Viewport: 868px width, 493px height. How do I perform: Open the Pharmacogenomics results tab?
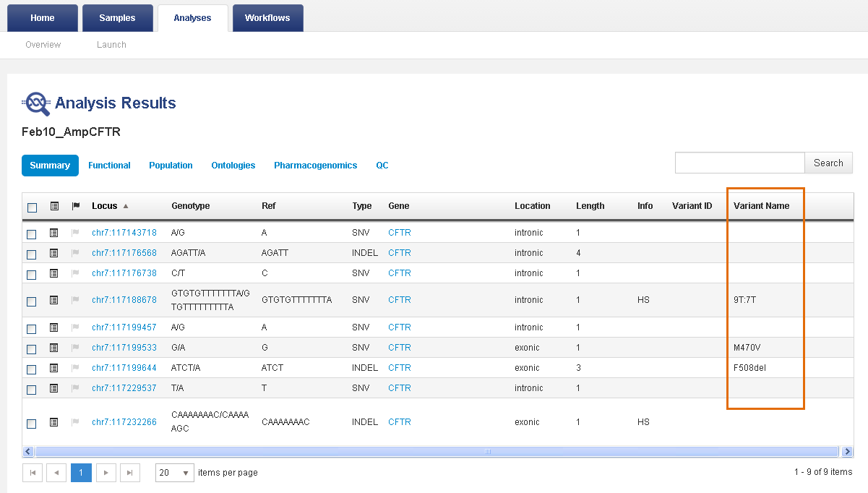click(315, 166)
